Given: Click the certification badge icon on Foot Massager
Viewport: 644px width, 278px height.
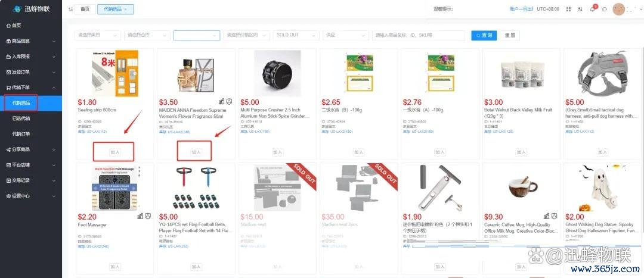Looking at the screenshot, I should click(148, 216).
